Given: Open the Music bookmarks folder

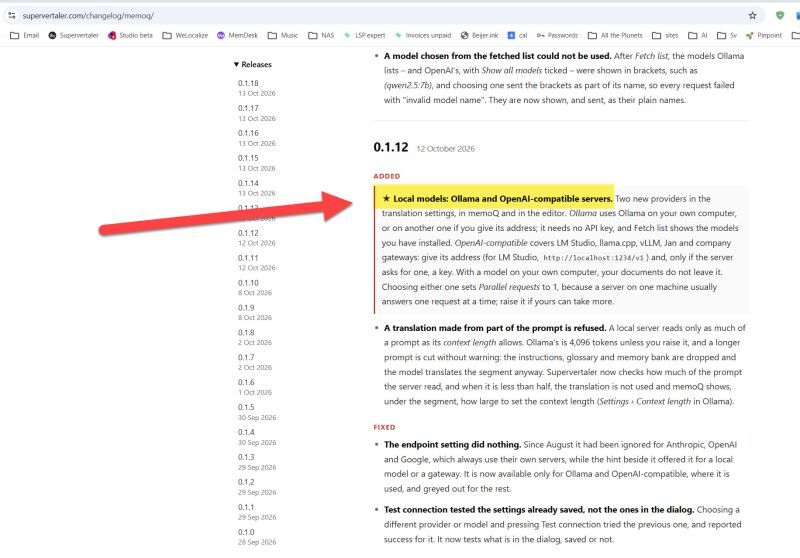Looking at the screenshot, I should pyautogui.click(x=283, y=35).
